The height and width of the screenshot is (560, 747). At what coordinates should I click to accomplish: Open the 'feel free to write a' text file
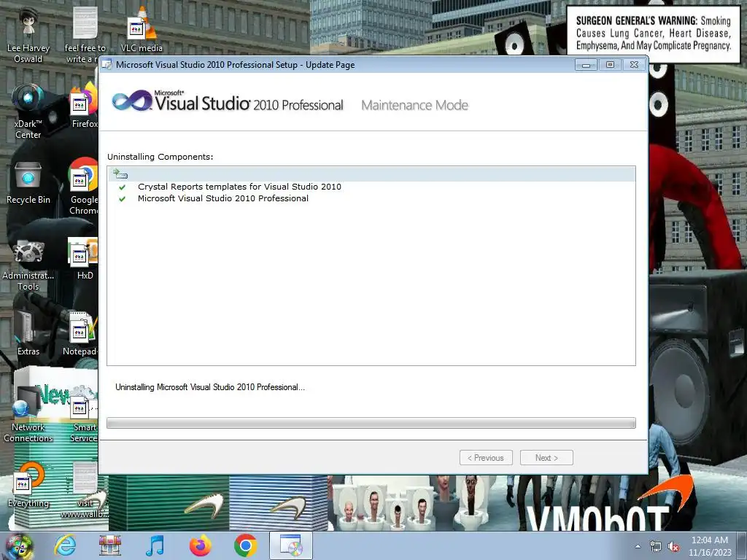point(85,36)
